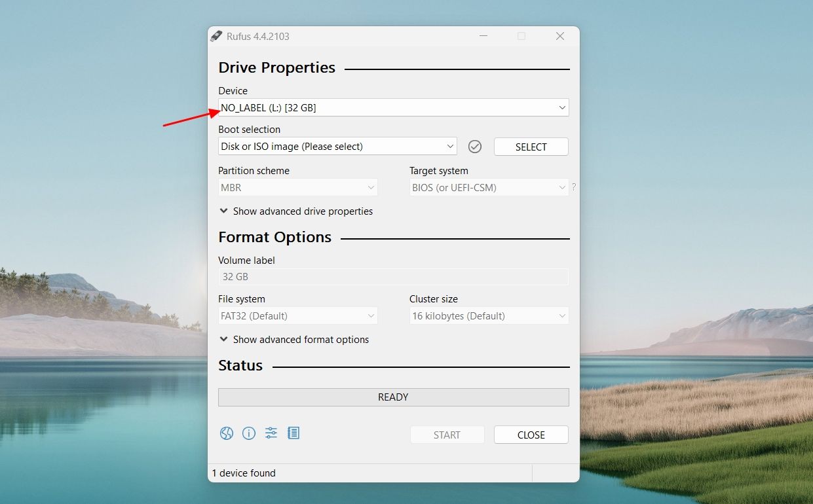This screenshot has width=813, height=504.
Task: Click the CLOSE button
Action: [531, 435]
